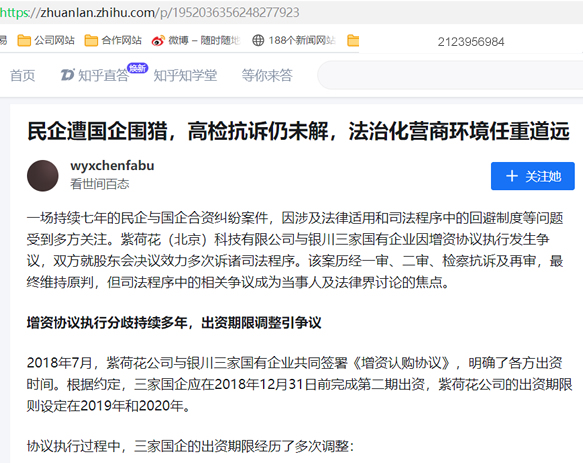Click the 2123956984 text at top
583x463 pixels.
coord(471,42)
